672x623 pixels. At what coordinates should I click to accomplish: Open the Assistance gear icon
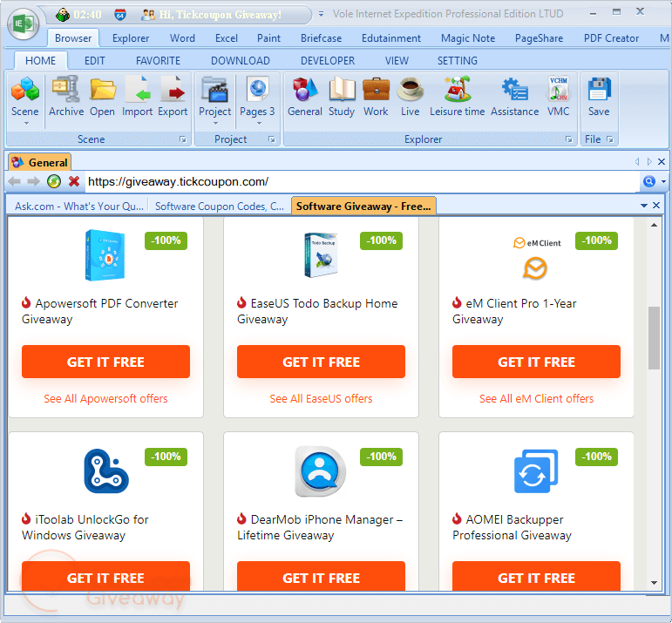click(515, 89)
